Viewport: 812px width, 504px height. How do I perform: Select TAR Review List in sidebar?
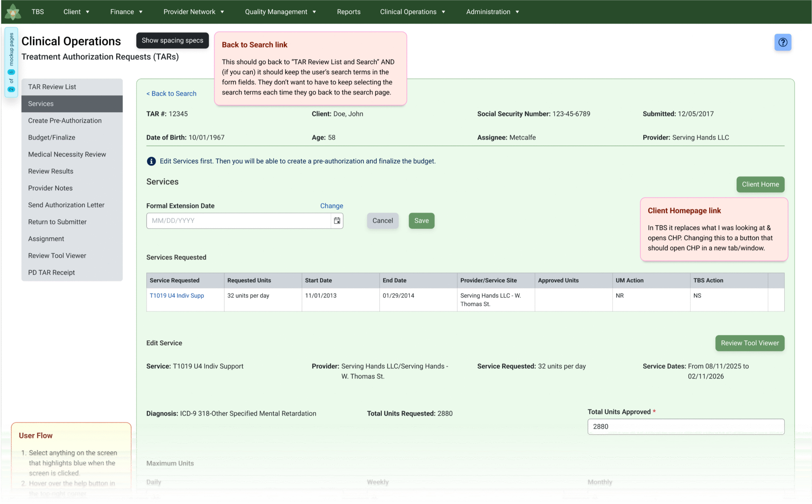click(x=72, y=87)
